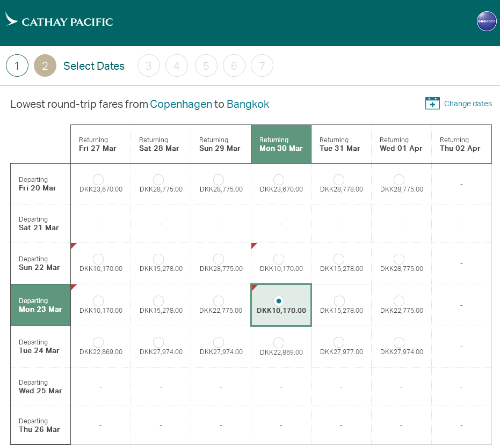The height and width of the screenshot is (448, 500).
Task: Choose fare departing Sun 22 Mar returning Fri 27 Mar
Action: [98, 259]
